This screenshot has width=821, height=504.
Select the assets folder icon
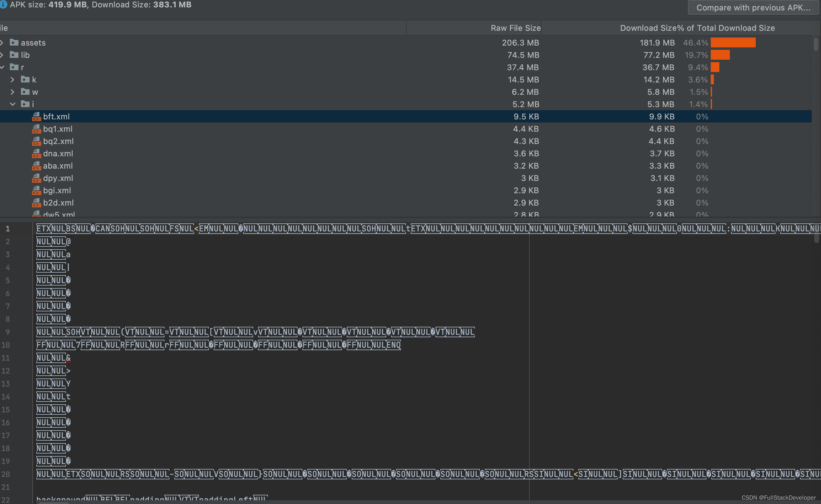14,42
